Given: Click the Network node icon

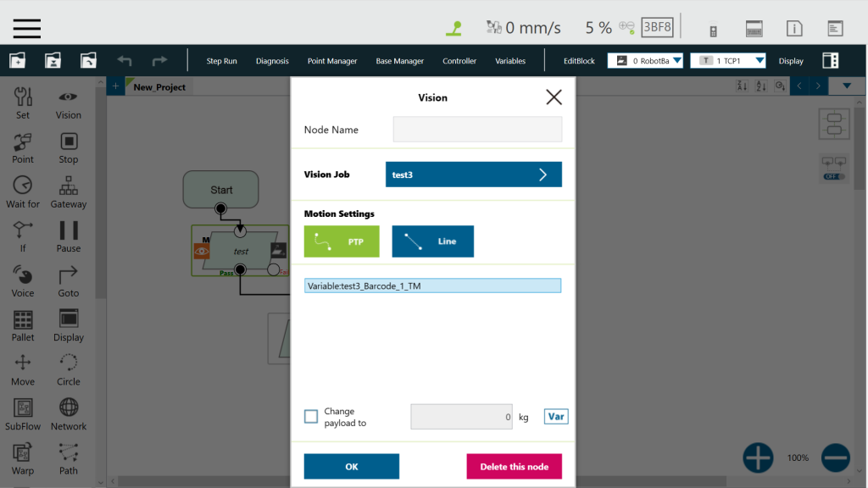Looking at the screenshot, I should point(68,408).
